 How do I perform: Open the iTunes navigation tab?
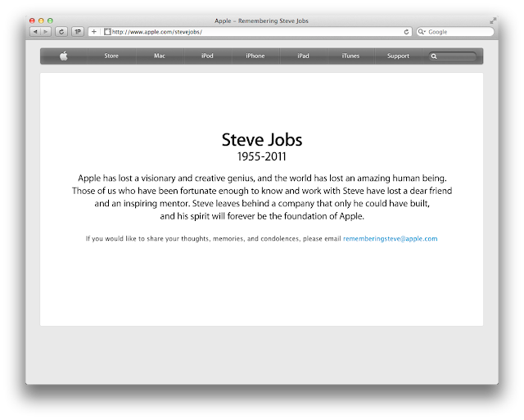click(x=350, y=56)
